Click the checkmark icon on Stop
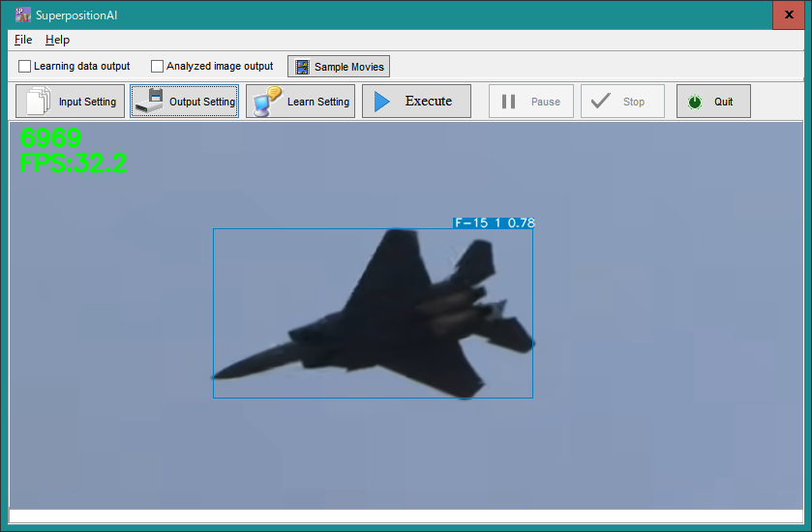This screenshot has height=532, width=812. (x=601, y=101)
